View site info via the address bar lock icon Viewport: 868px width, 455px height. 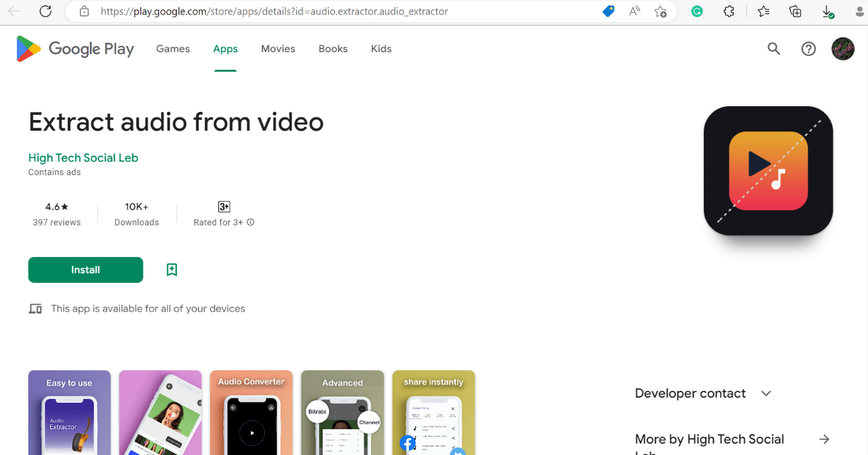tap(84, 11)
